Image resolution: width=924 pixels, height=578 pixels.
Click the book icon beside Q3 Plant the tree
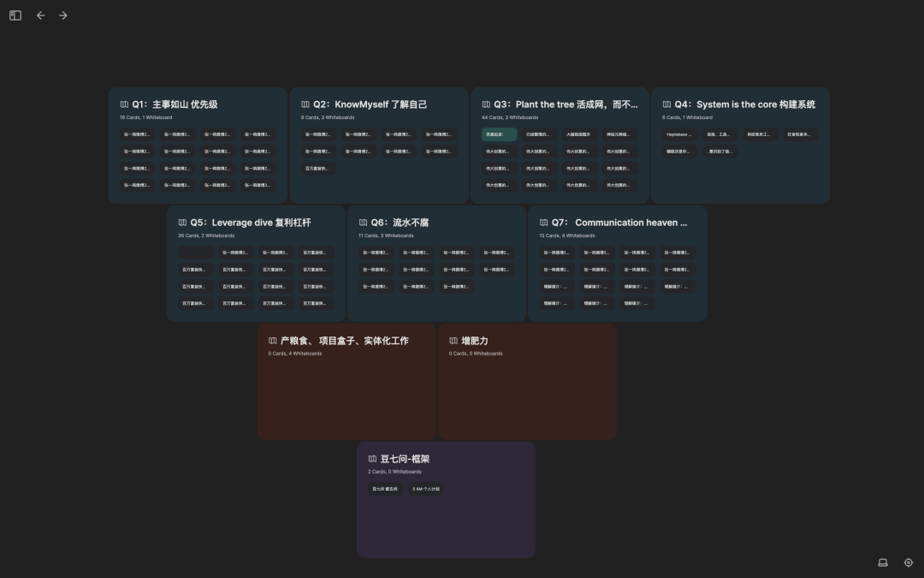pos(486,104)
